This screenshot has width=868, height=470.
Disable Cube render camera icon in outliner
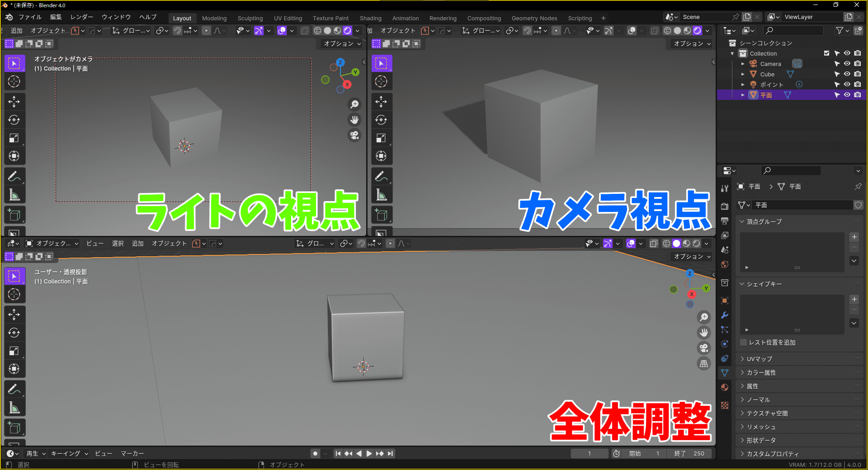coord(858,74)
